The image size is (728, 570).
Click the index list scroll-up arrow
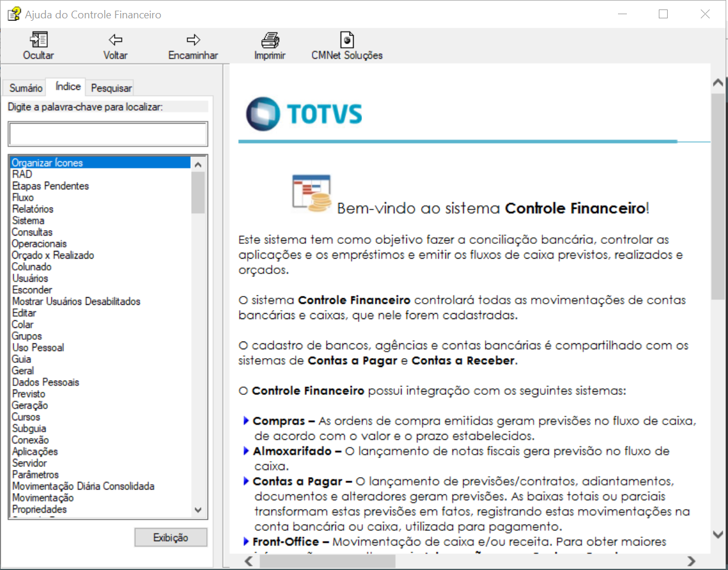coord(198,164)
